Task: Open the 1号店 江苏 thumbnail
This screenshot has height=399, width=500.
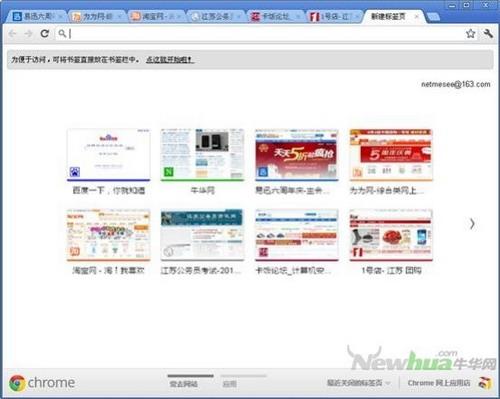Action: click(x=391, y=235)
